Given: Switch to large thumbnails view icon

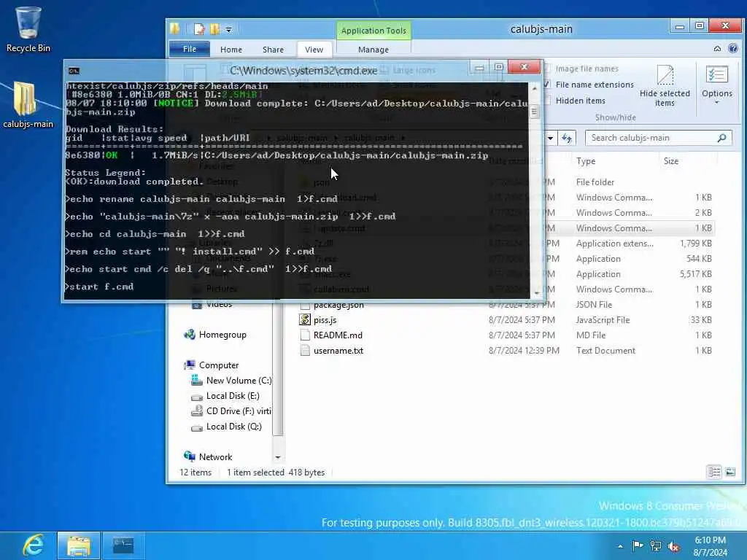Looking at the screenshot, I should (730, 472).
